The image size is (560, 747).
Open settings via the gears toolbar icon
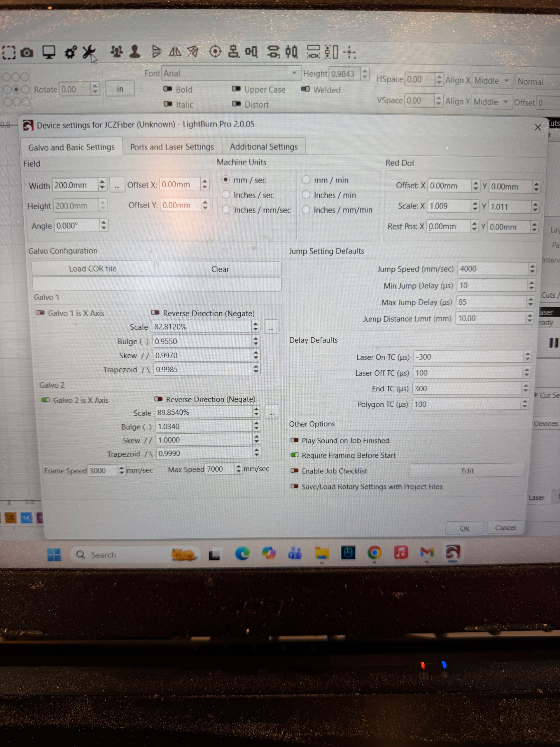(71, 52)
